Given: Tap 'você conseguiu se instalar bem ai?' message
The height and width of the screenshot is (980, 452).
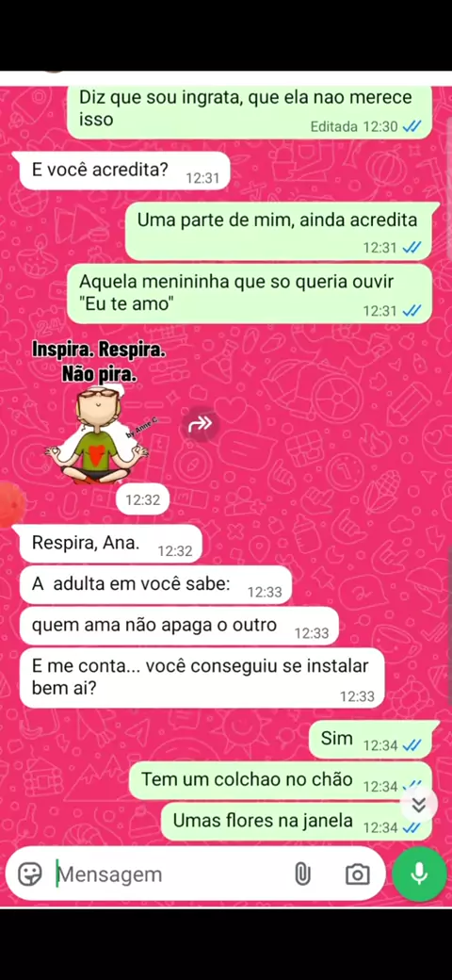Looking at the screenshot, I should point(202,678).
